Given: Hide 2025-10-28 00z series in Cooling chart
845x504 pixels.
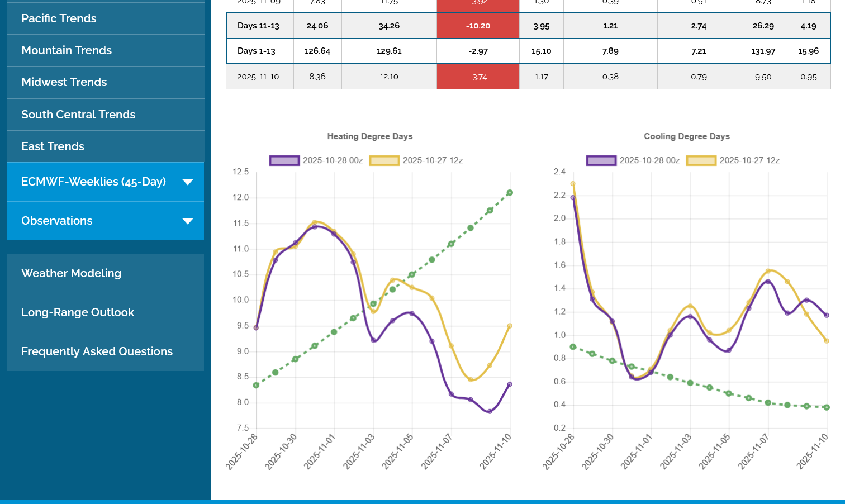Looking at the screenshot, I should (x=633, y=160).
